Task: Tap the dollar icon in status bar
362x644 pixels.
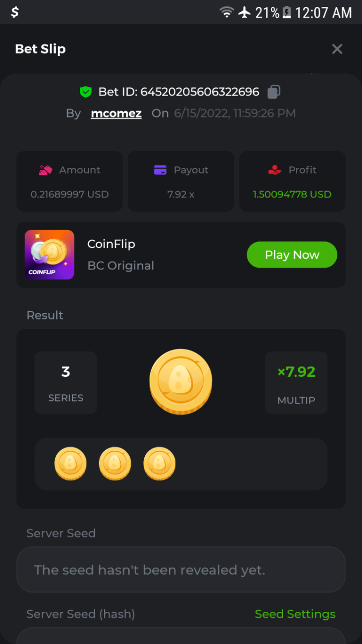Action: (14, 12)
